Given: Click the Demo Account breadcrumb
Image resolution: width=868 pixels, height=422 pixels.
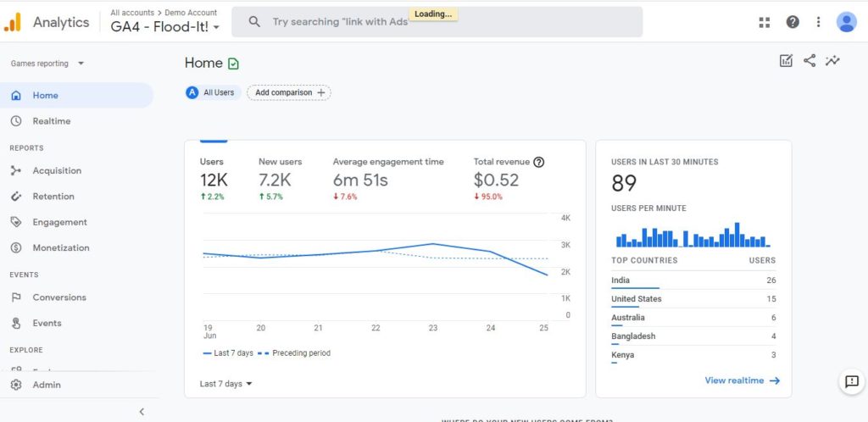Looking at the screenshot, I should point(191,13).
